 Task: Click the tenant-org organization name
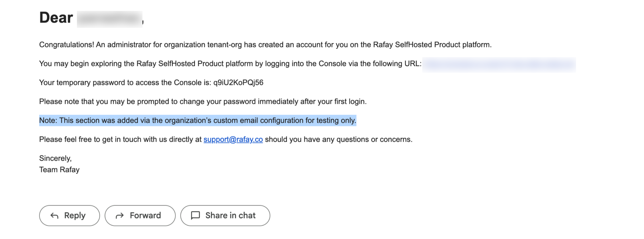(x=224, y=45)
